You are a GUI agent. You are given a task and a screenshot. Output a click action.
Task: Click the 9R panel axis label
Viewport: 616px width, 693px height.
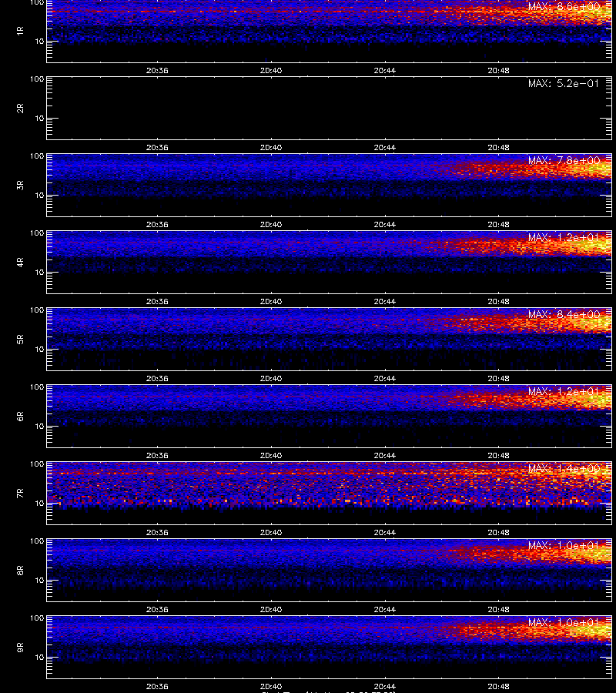coord(20,647)
